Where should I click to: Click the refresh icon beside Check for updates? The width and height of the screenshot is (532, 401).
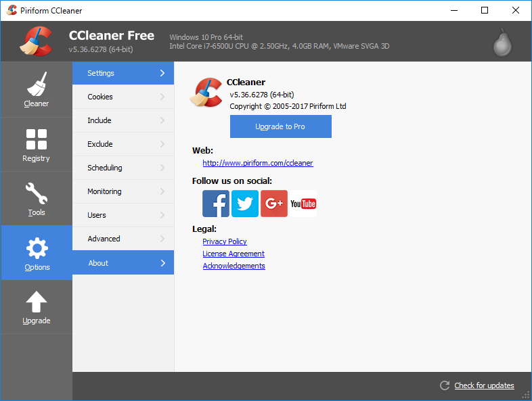[x=445, y=385]
